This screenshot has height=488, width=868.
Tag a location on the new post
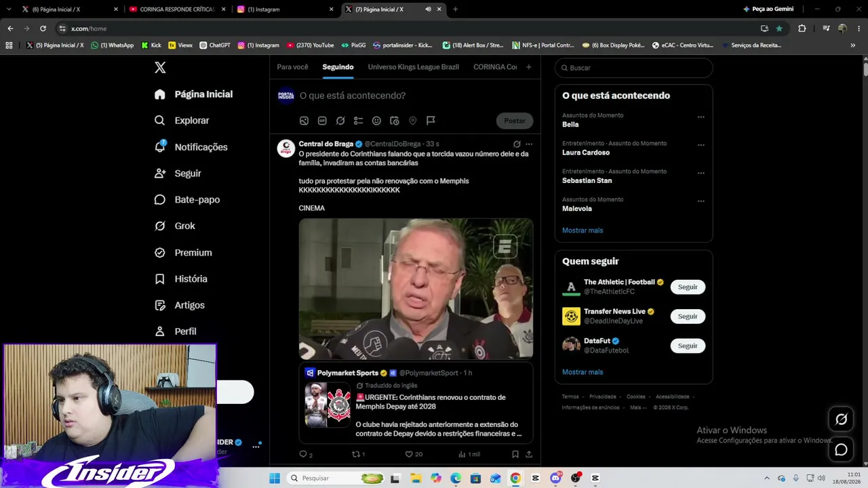click(x=412, y=121)
